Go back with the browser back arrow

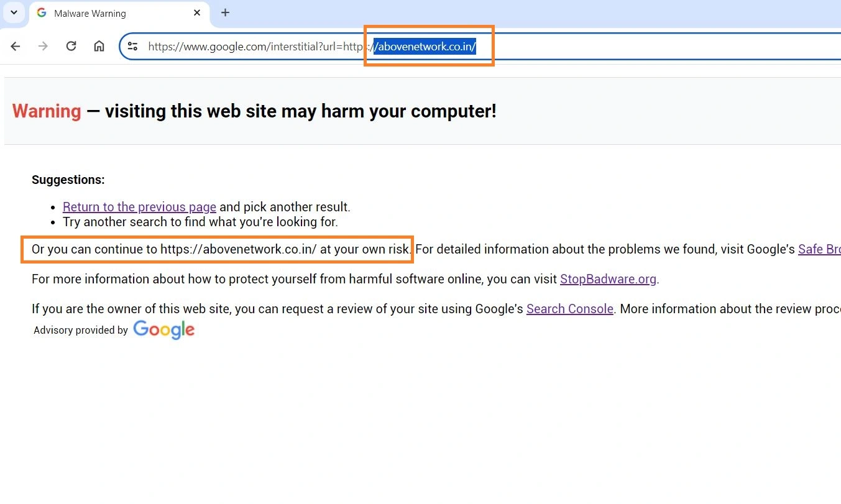16,46
